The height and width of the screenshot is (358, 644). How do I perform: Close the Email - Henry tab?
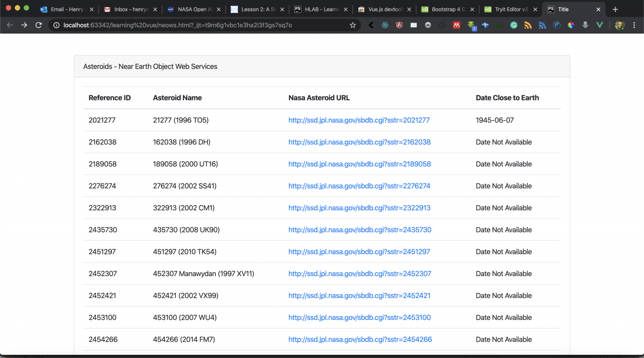(91, 9)
